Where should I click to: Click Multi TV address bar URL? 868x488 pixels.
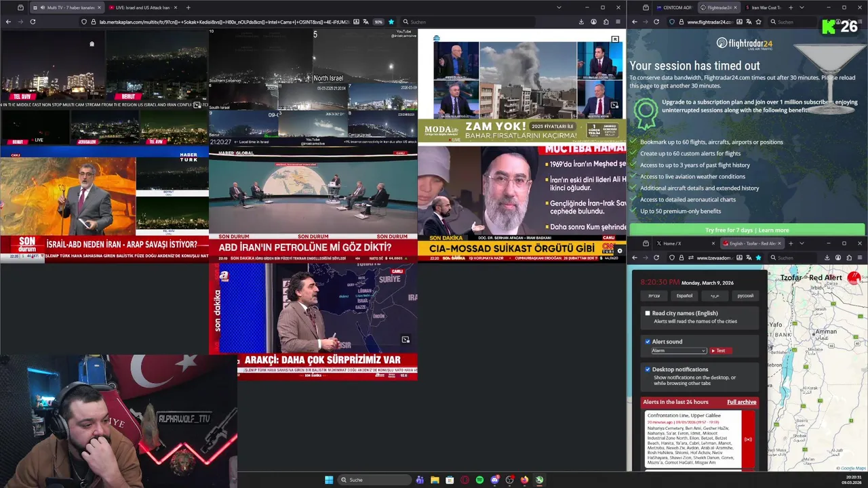pos(224,22)
